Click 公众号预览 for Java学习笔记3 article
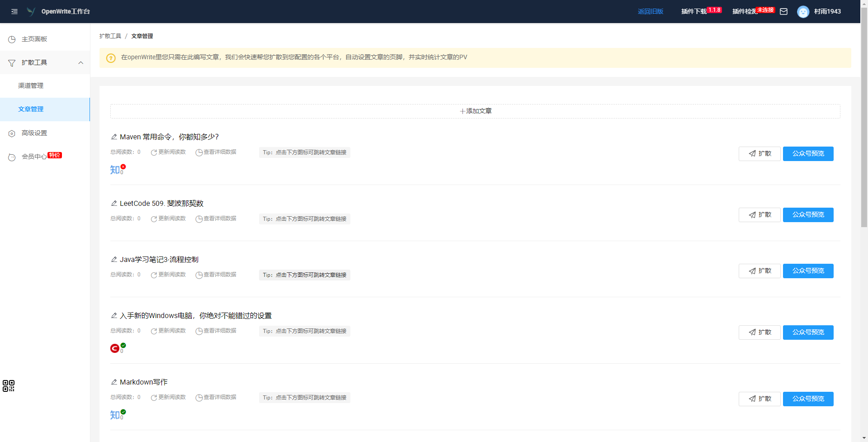This screenshot has height=442, width=868. tap(808, 271)
